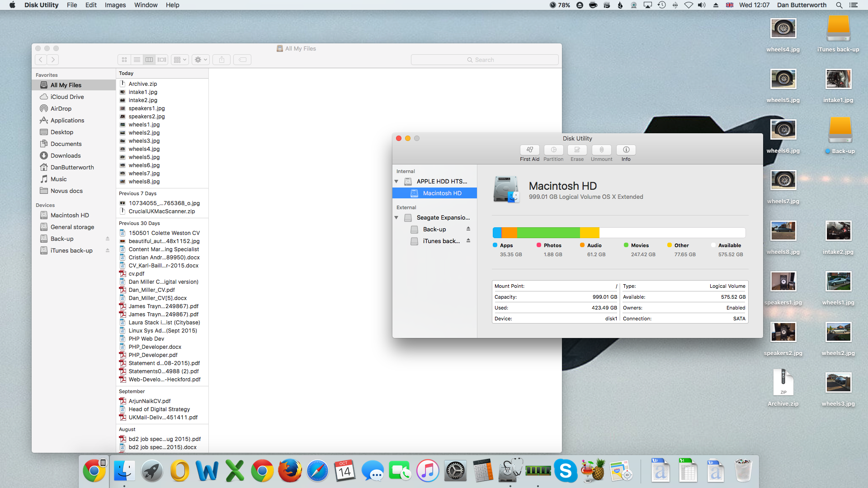Open the Finder action gear menu
The width and height of the screenshot is (868, 488).
tap(200, 60)
